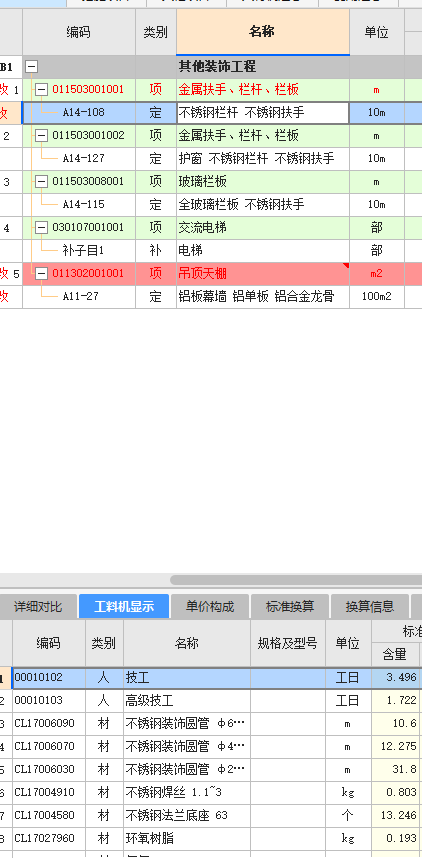The image size is (422, 859).
Task: Click the 电梯 name cell
Action: [263, 251]
